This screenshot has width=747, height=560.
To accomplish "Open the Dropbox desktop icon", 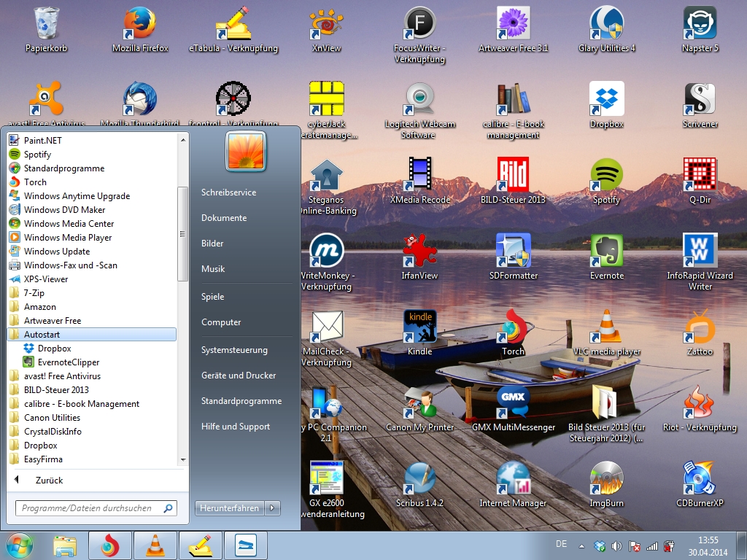I will [x=606, y=105].
